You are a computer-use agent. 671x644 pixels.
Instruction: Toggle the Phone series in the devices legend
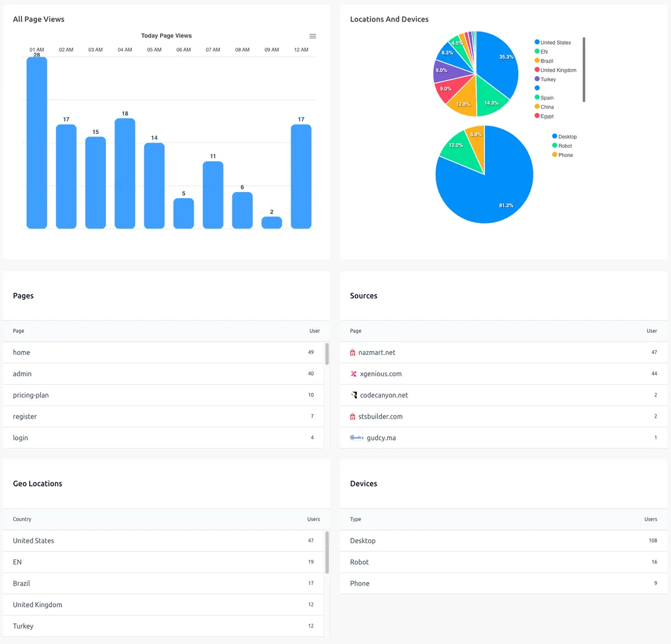(563, 154)
